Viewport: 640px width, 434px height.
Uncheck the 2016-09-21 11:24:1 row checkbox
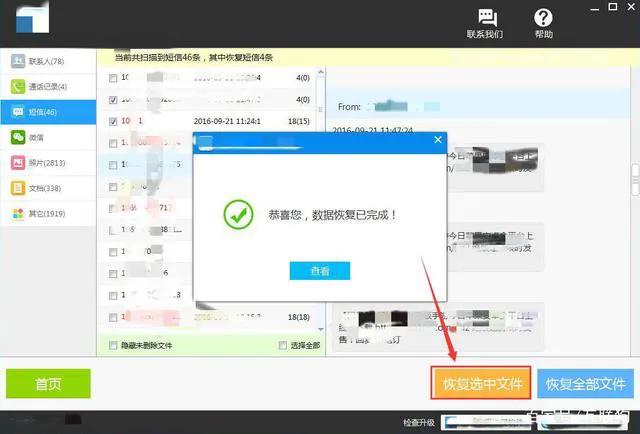click(x=113, y=121)
